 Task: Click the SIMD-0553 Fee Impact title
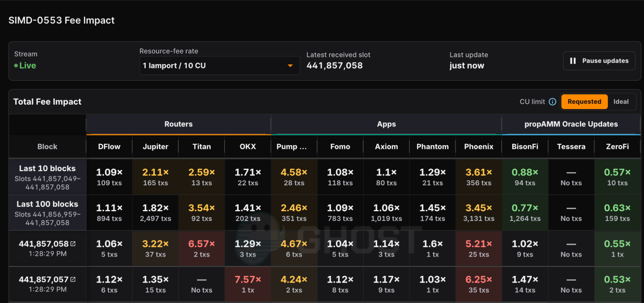62,20
